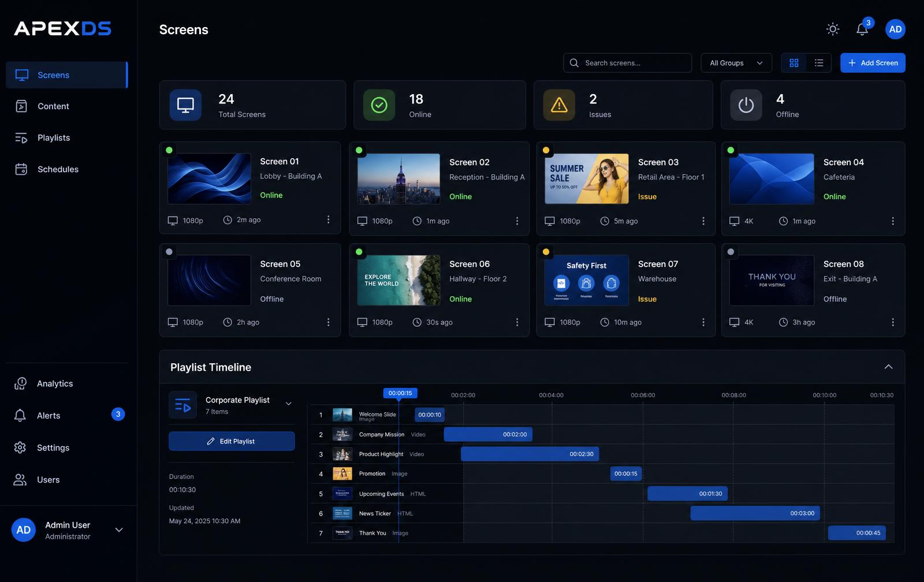Click the search magnifier icon
Viewport: 924px width, 582px height.
point(574,63)
